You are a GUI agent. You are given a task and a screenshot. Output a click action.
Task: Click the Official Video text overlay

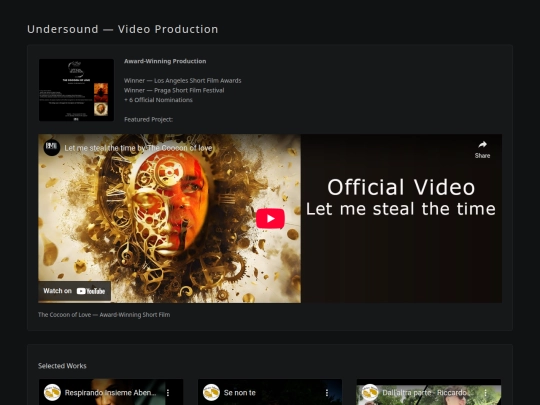[x=401, y=187]
